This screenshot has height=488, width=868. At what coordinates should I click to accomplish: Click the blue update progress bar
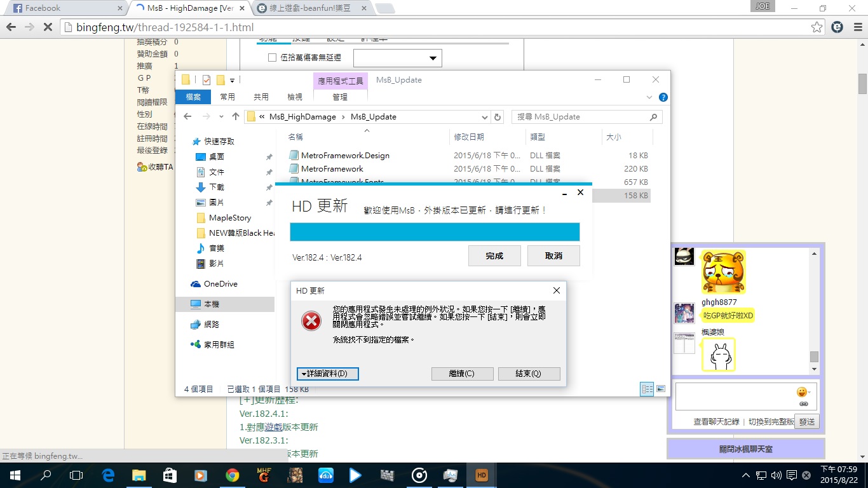434,232
